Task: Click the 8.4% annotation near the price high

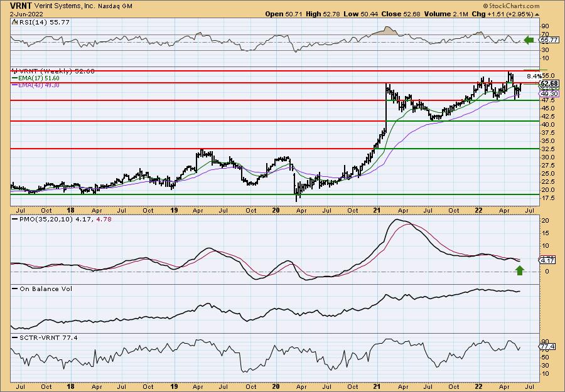Action: [534, 77]
